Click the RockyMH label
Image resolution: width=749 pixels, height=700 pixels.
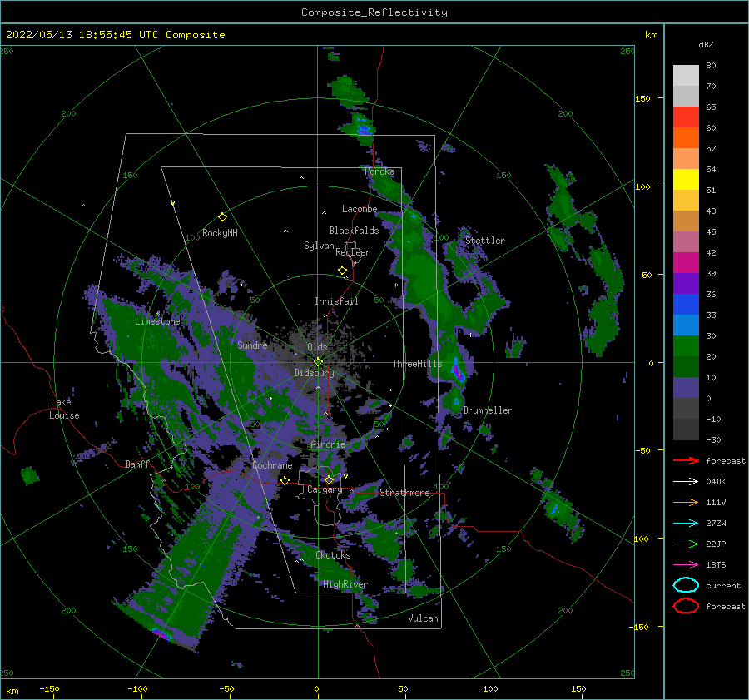(220, 233)
